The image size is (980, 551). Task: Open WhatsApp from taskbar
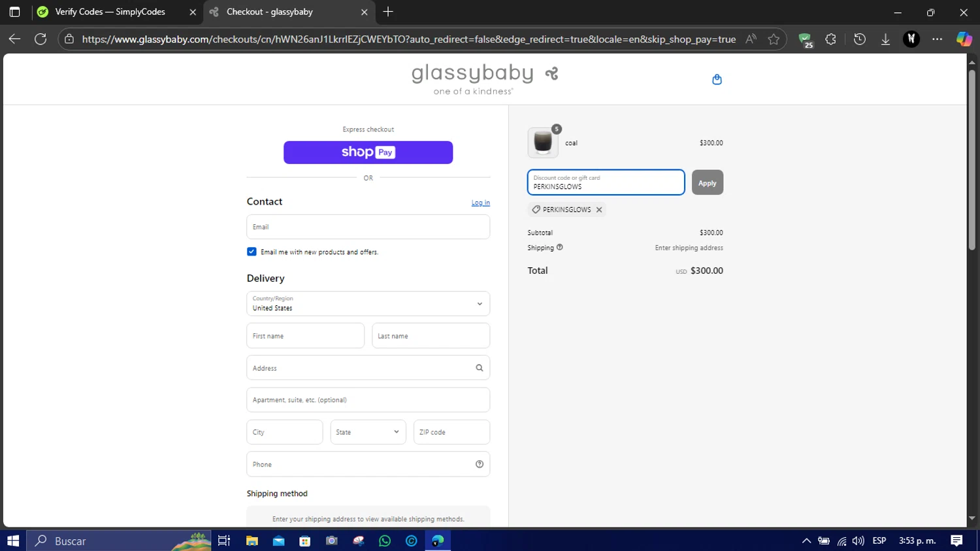coord(385,541)
